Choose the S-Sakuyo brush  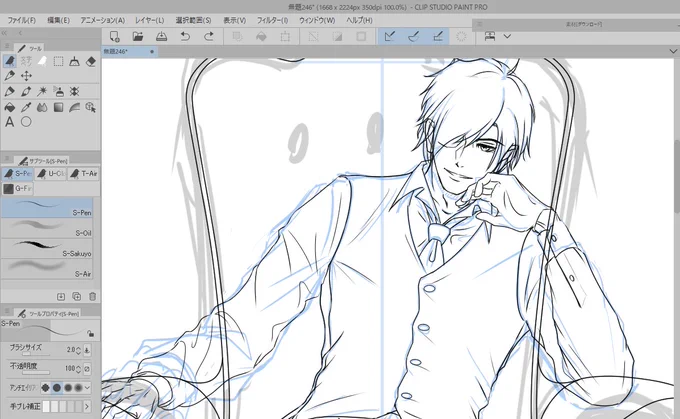[47, 249]
